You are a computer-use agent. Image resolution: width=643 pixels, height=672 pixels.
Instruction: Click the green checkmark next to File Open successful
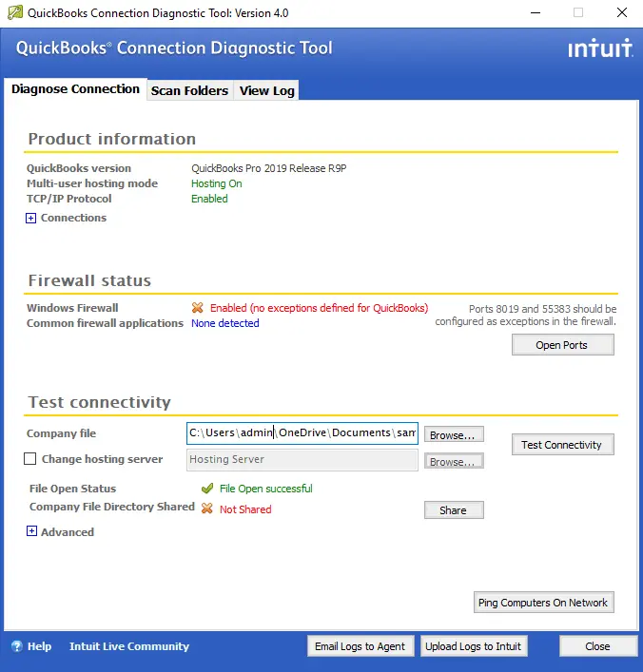[x=207, y=489]
